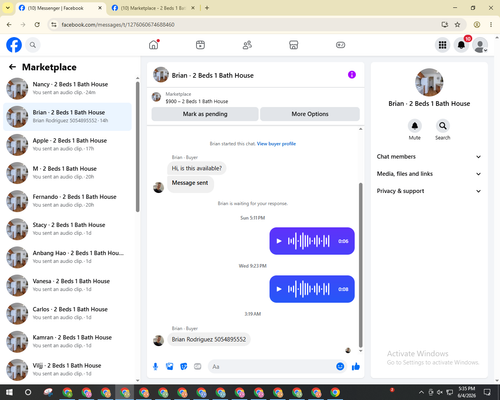Open the Carlos - 2 Beds 1 Bath House chat
Viewport: 500px width, 400px height.
pyautogui.click(x=67, y=313)
